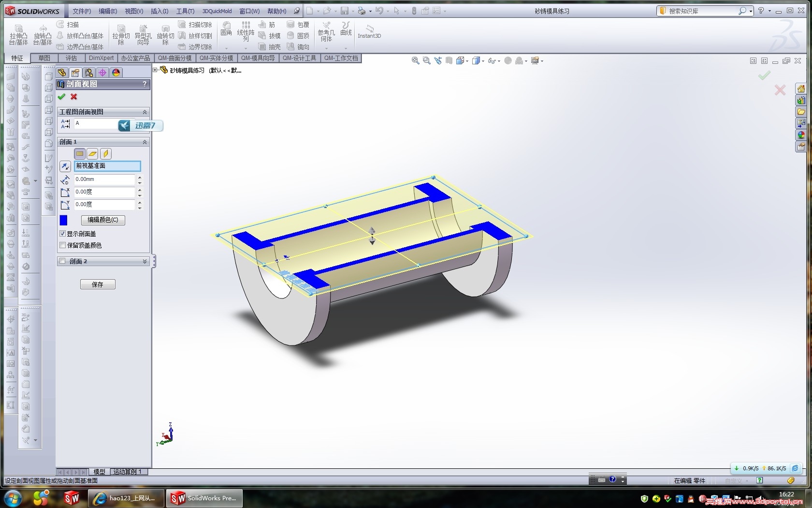The image size is (812, 508).
Task: Select Top plane section button
Action: [x=92, y=154]
